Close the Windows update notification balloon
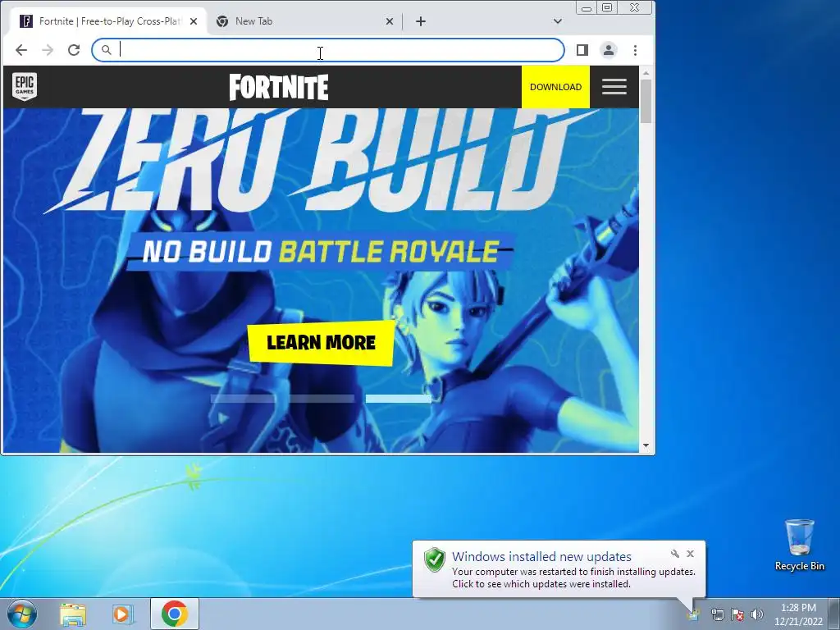This screenshot has width=840, height=630. (690, 554)
